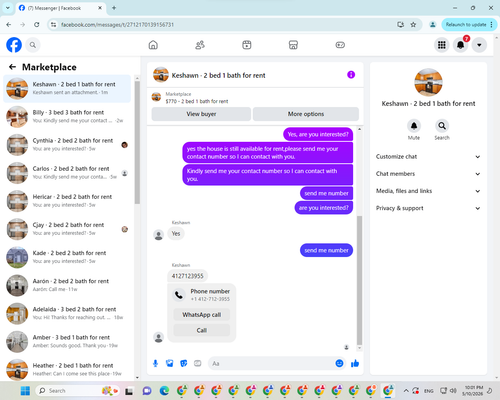Image resolution: width=500 pixels, height=400 pixels.
Task: Open Cjay - 2 bed 2 bath conversation
Action: click(x=67, y=229)
